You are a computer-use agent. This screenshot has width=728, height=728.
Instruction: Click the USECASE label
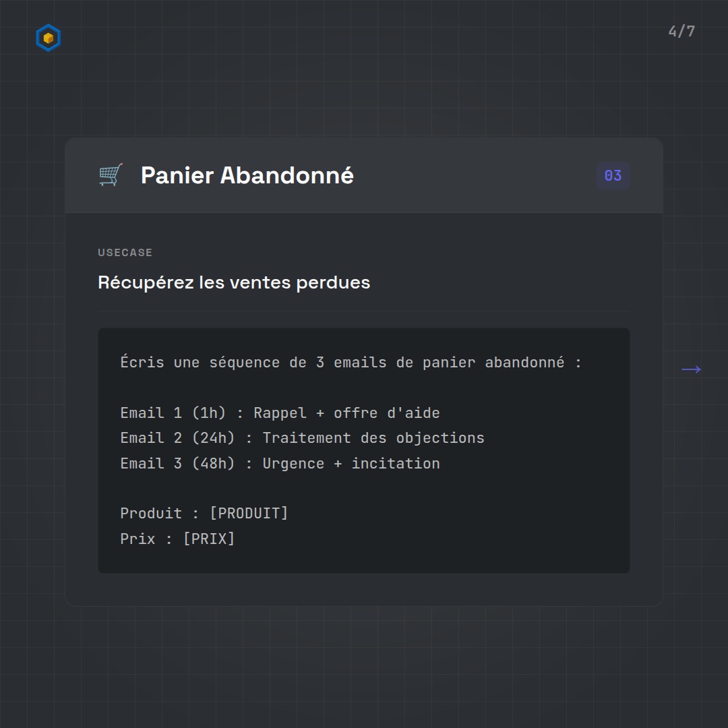point(125,253)
